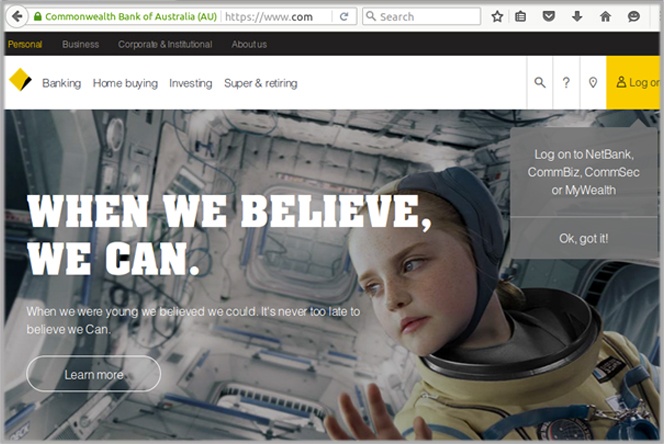Click the CommBank yellow diamond logo
The width and height of the screenshot is (664, 444).
click(x=20, y=80)
